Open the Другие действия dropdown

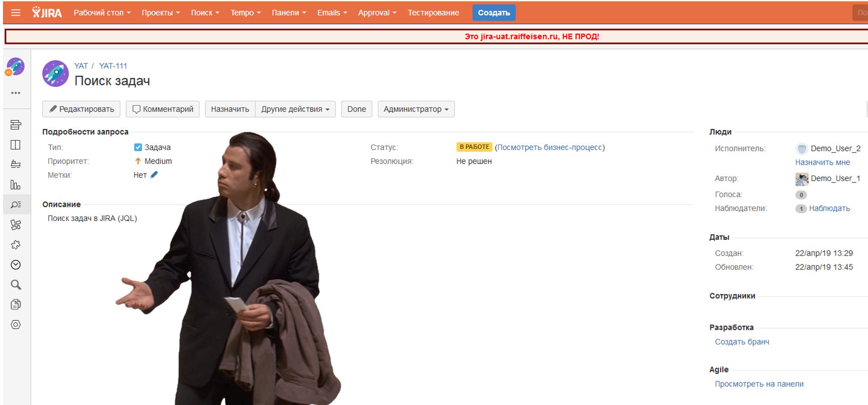tap(295, 109)
